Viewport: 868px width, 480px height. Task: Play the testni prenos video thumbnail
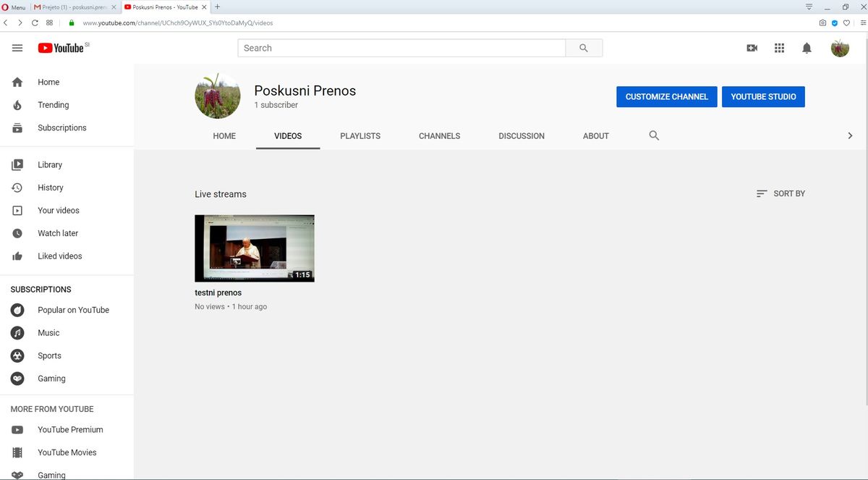(x=255, y=248)
